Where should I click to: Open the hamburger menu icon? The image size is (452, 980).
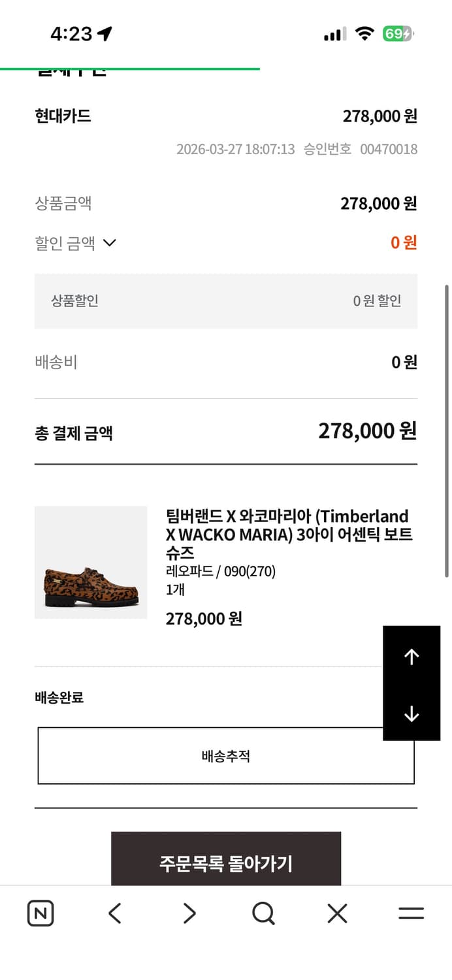point(411,913)
